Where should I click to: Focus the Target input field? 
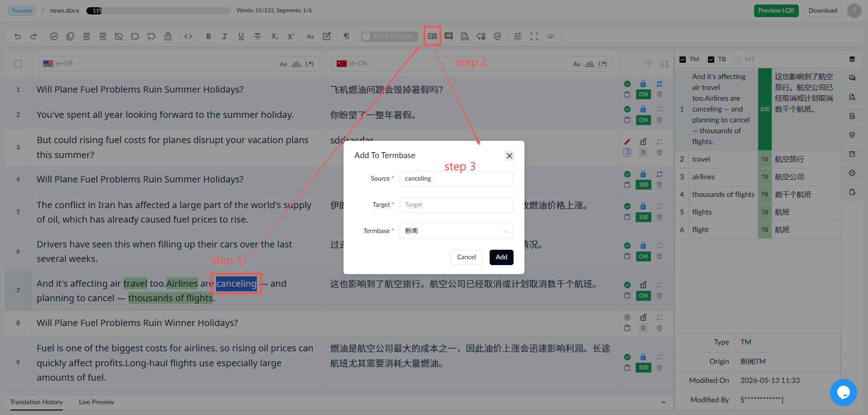click(x=456, y=205)
